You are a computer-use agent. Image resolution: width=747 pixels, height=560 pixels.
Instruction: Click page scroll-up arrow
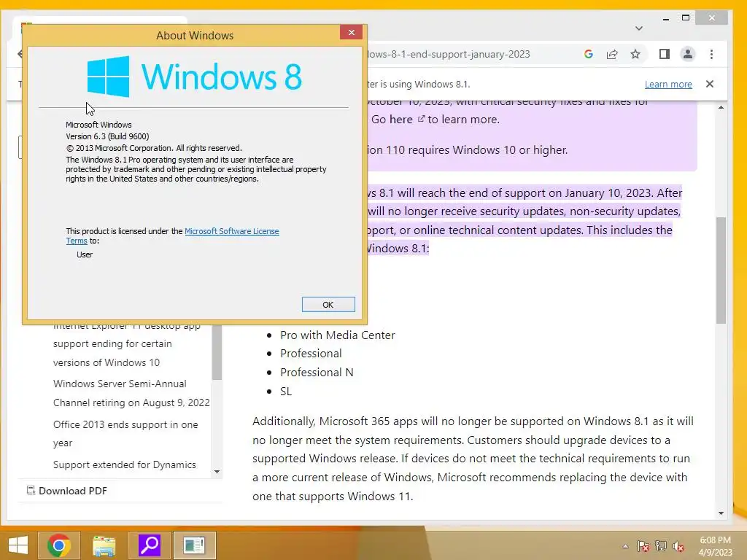click(x=721, y=108)
